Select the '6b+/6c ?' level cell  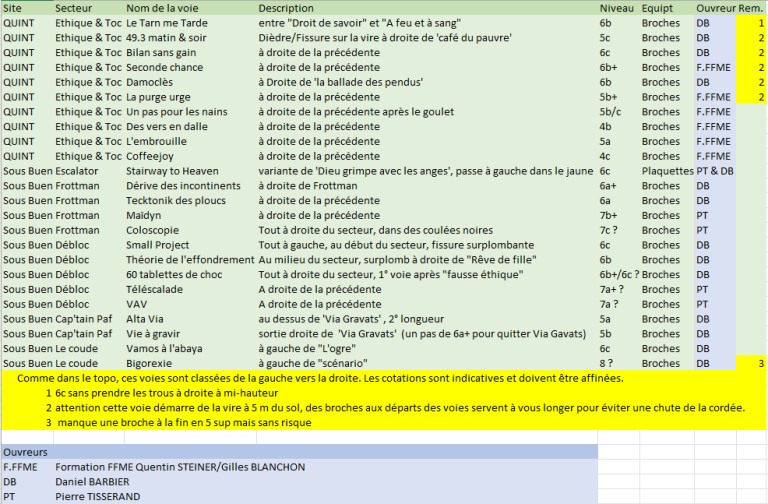pyautogui.click(x=618, y=274)
